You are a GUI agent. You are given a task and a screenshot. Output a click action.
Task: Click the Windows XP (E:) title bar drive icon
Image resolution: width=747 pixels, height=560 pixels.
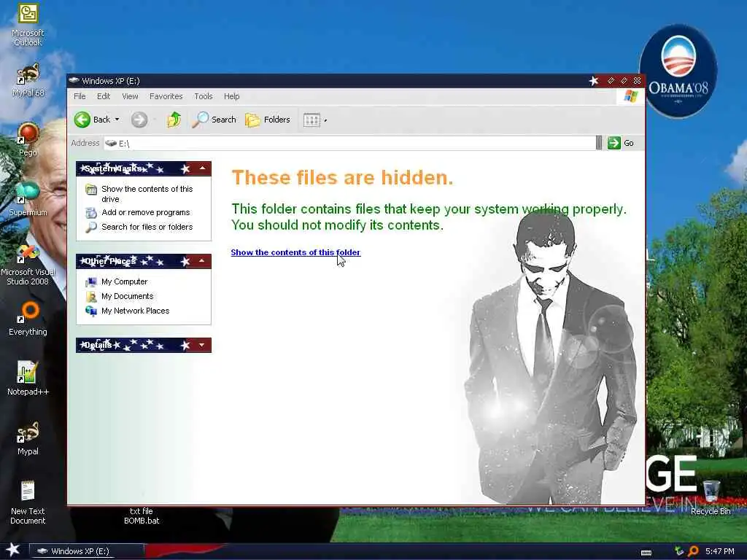(x=74, y=80)
